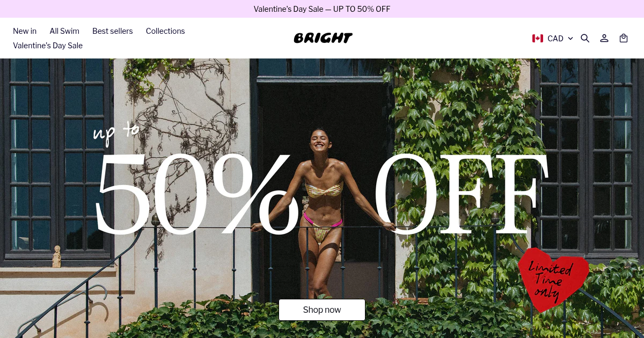This screenshot has width=644, height=338.
Task: Click the small statue on the ledge
Action: tap(56, 256)
